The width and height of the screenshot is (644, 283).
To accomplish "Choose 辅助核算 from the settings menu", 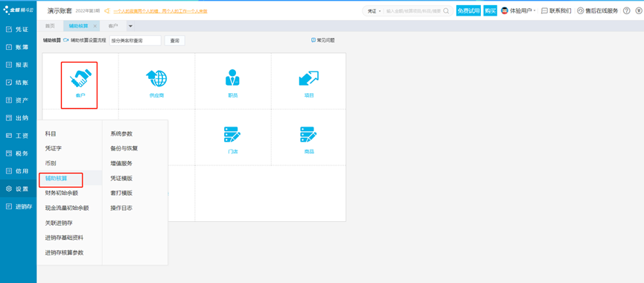I will click(x=57, y=178).
